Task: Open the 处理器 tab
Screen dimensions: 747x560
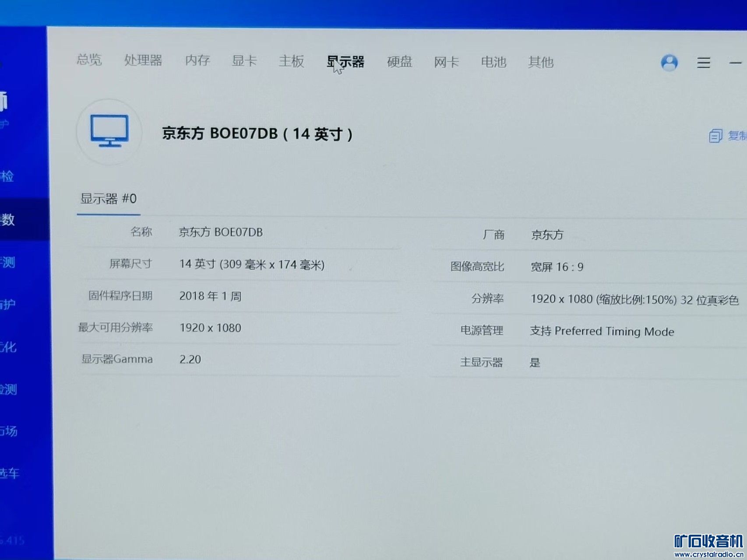Action: pos(143,60)
